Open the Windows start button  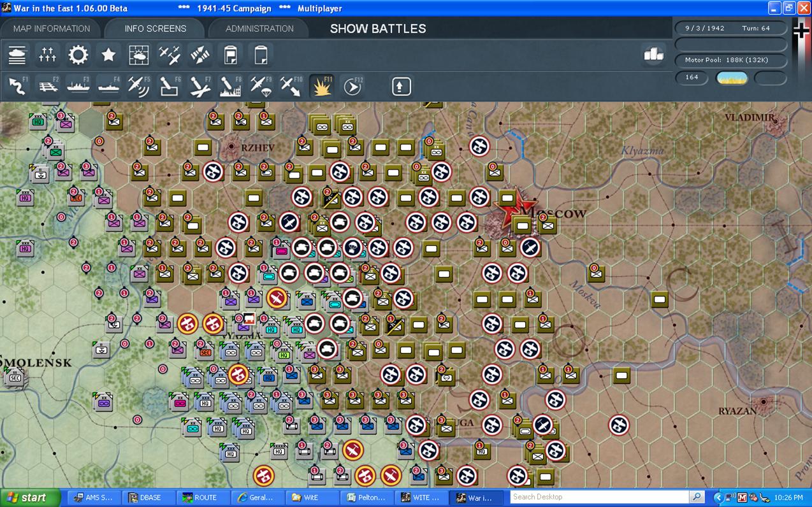tap(30, 497)
